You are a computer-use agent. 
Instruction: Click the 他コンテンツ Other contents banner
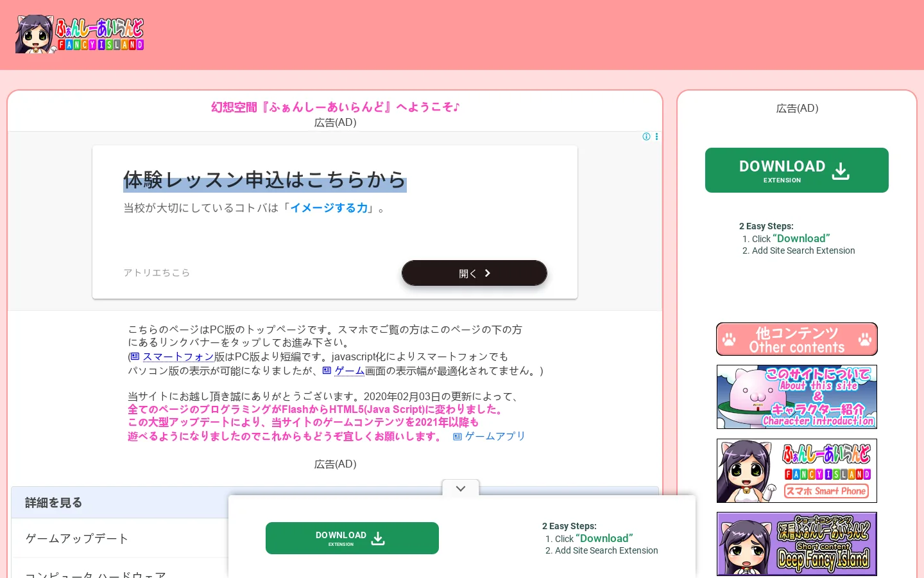[797, 339]
